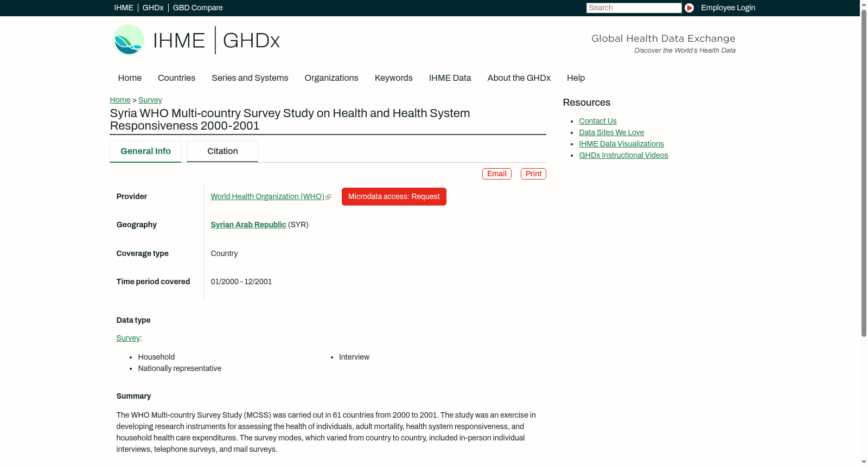868x467 pixels.
Task: Click the Email button
Action: (x=497, y=174)
